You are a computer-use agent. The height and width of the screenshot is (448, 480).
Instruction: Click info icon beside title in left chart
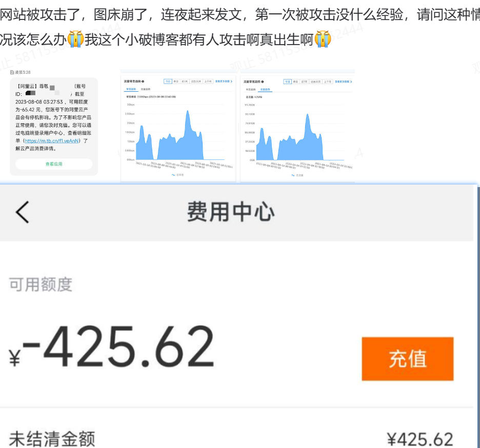pyautogui.click(x=143, y=82)
